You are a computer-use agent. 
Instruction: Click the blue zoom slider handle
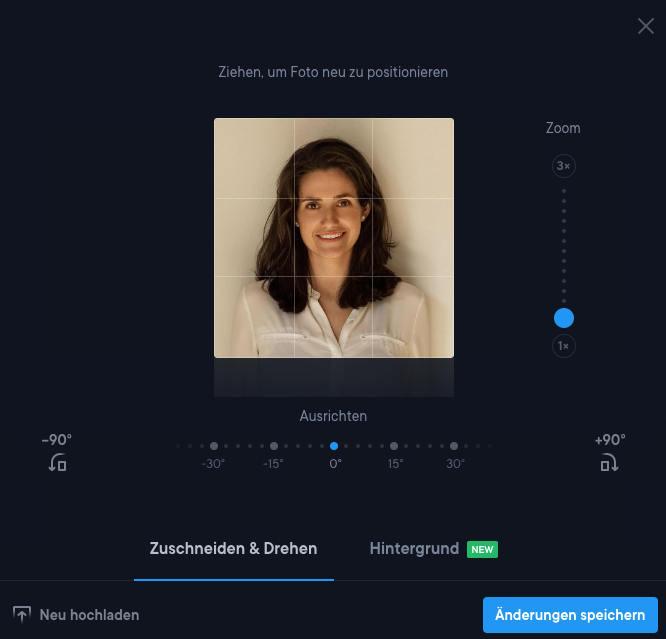[564, 318]
